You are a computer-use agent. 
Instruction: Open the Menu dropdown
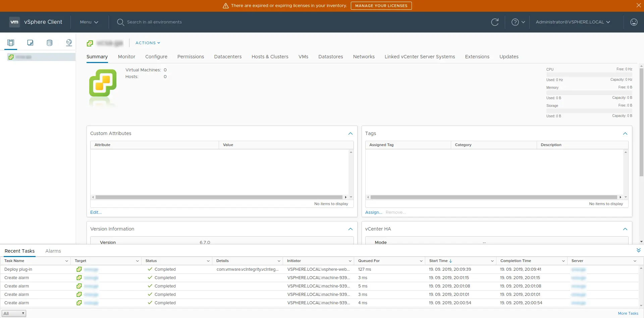(89, 22)
